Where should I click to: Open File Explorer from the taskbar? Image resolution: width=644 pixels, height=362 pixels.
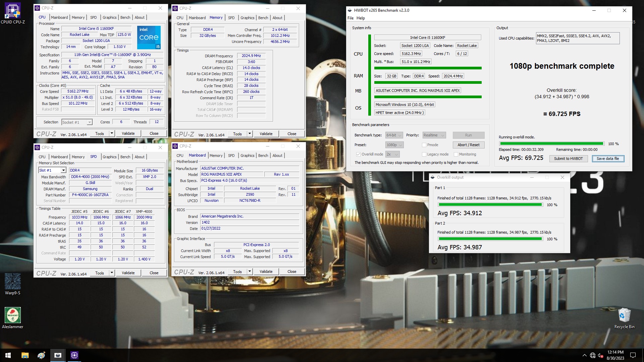pos(25,355)
